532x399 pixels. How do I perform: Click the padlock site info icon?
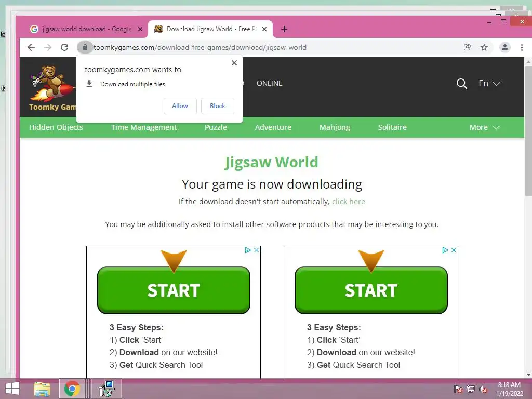point(85,47)
